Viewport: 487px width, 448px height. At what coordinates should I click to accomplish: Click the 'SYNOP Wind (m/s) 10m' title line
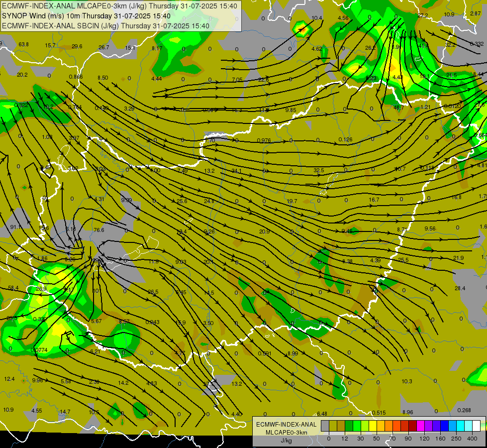[86, 16]
